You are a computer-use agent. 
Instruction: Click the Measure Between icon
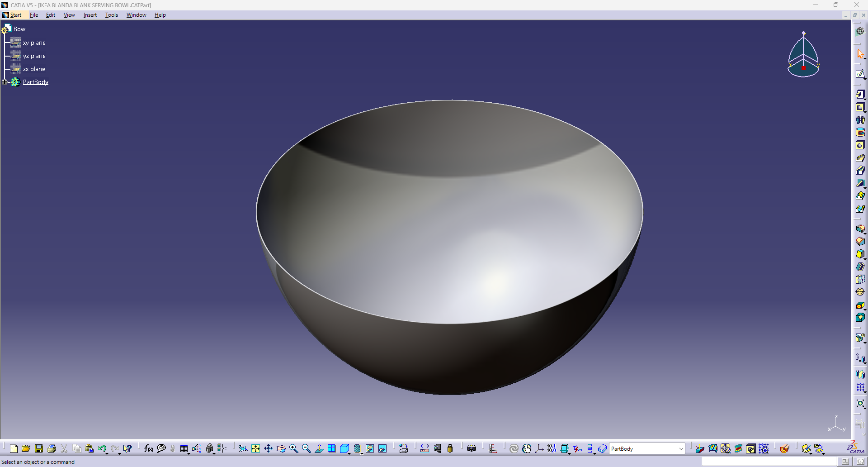pyautogui.click(x=425, y=448)
